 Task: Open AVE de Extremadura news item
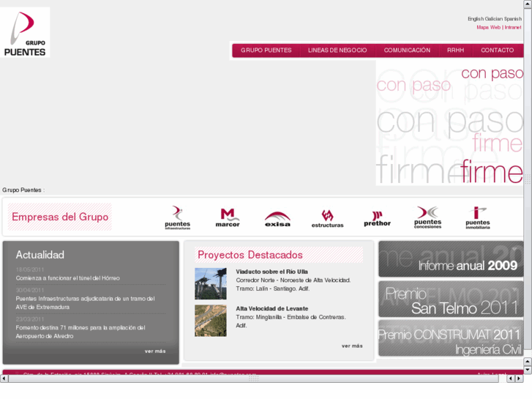coord(85,303)
